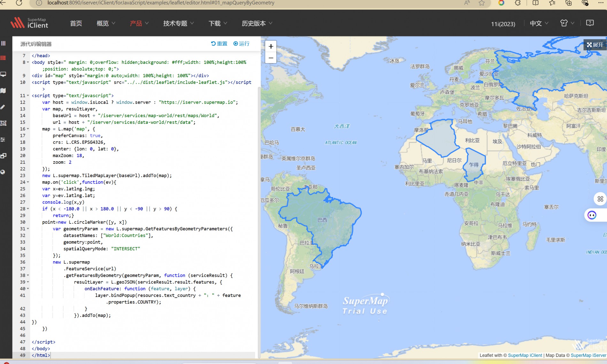
Task: Toggle the sidebar with three-bars icon
Action: pyautogui.click(x=3, y=43)
